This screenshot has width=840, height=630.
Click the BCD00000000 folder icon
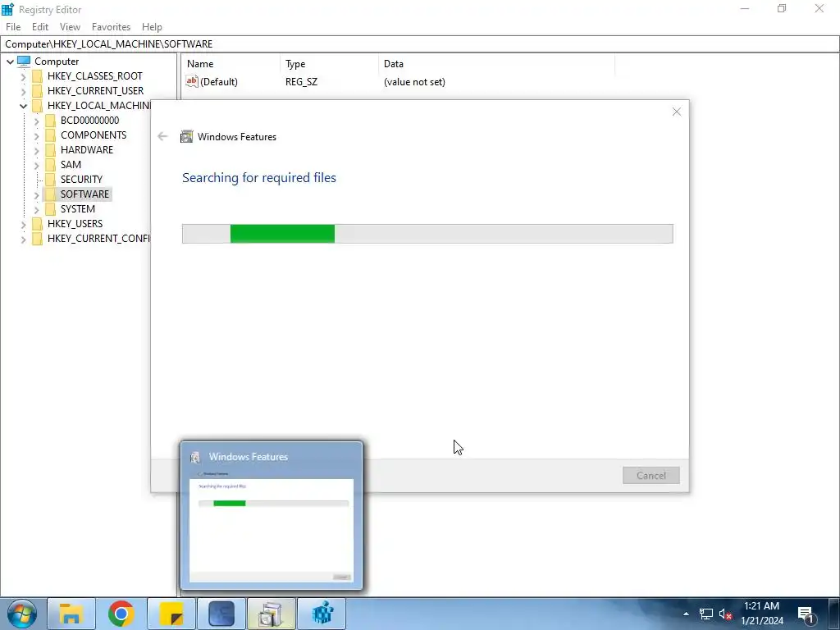coord(50,120)
